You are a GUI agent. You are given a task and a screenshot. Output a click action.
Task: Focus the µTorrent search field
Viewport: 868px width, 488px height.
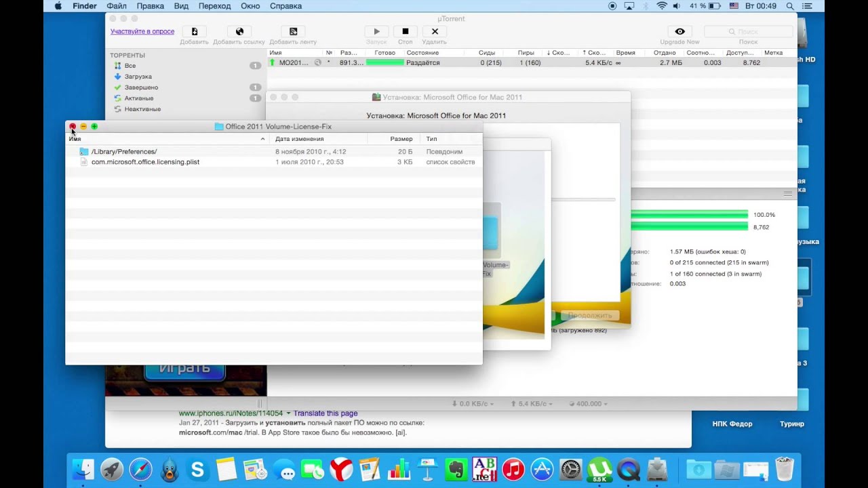[748, 31]
